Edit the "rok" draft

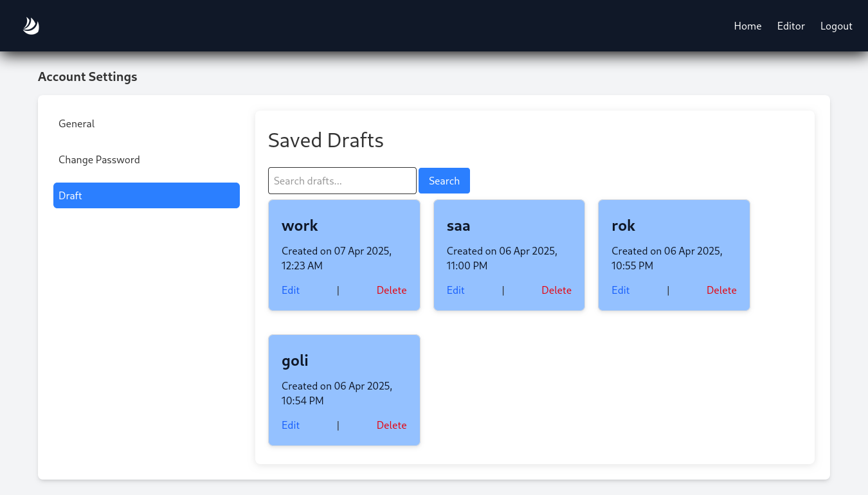pos(620,290)
